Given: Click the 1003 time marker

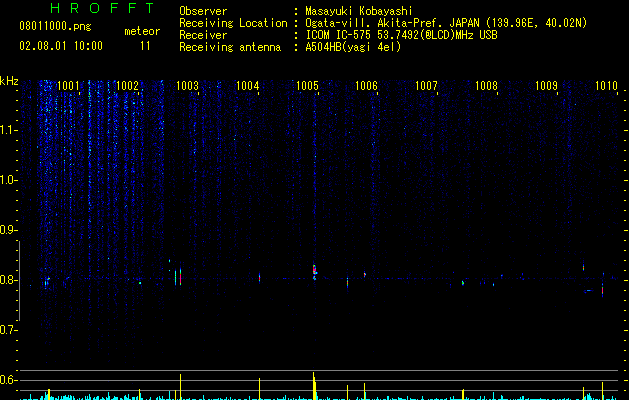Looking at the screenshot, I should tap(187, 86).
